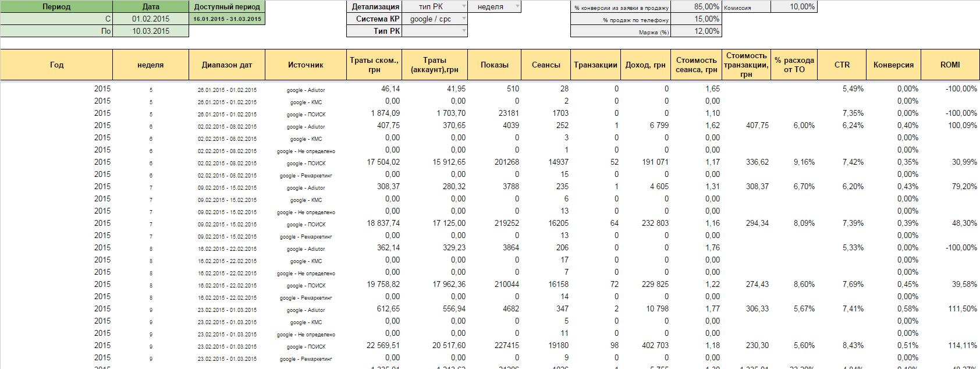Click the ROMI value 114,11%
Screen dimensions: 980x369
click(963, 345)
